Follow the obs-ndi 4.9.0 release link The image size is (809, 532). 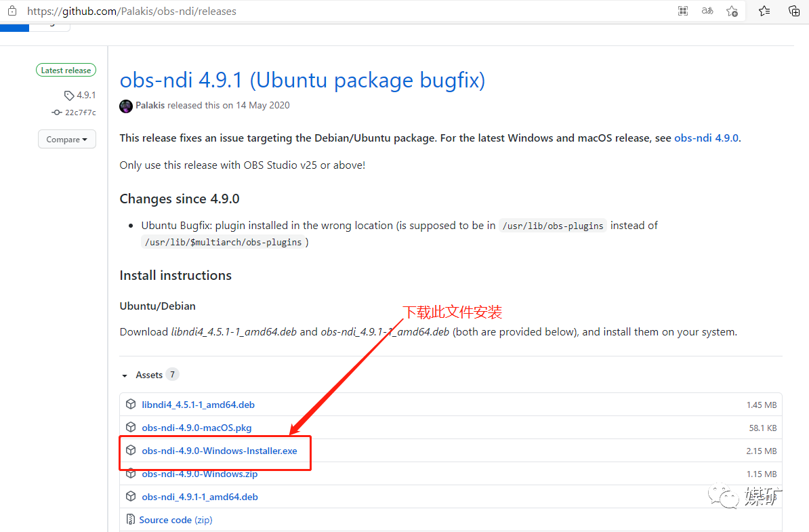pos(706,138)
